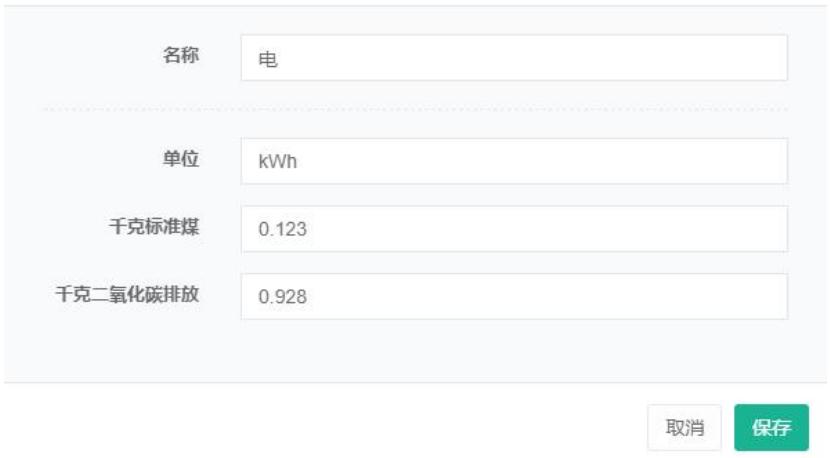Click the 名称 field label
The image size is (830, 458).
(x=184, y=56)
